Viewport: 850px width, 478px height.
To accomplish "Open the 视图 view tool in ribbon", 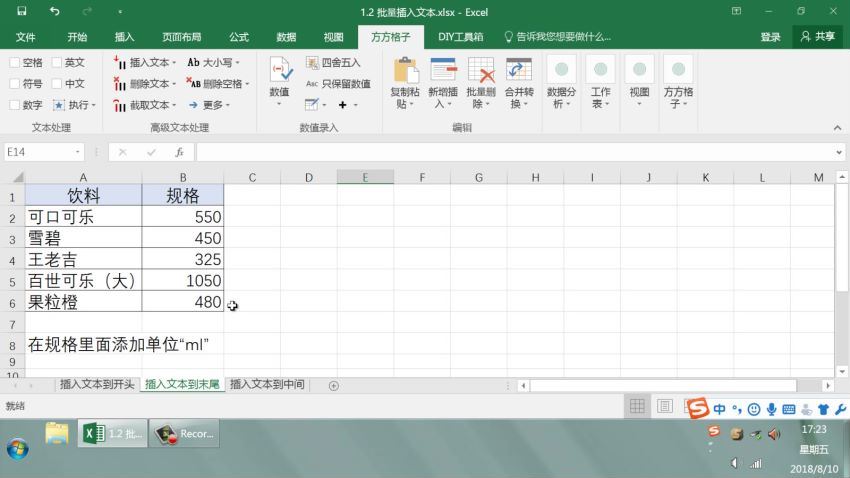I will pos(639,82).
